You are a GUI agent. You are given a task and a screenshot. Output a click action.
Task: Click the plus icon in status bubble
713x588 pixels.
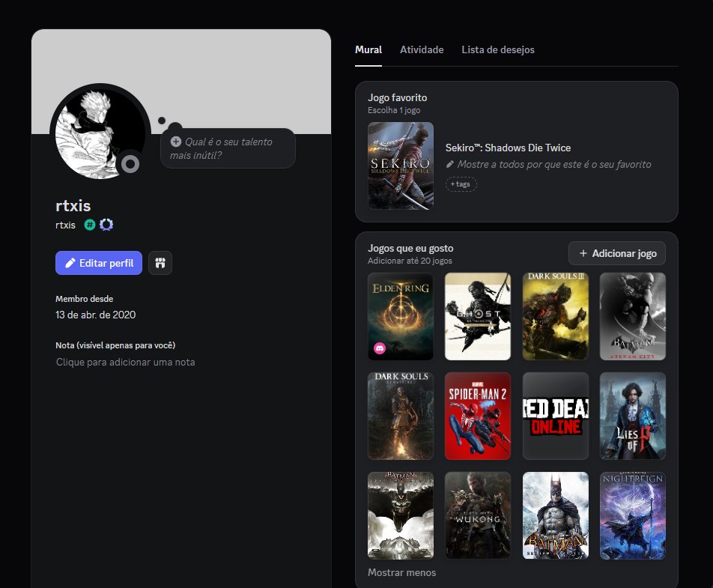pos(175,142)
